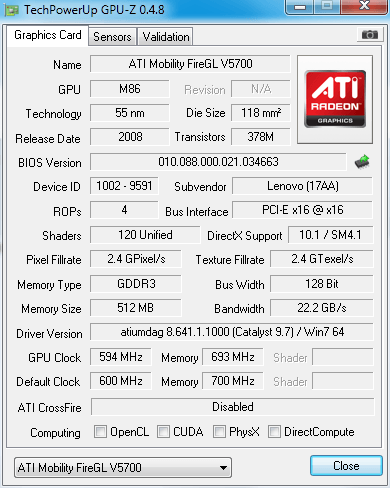The image size is (390, 488).
Task: Open the ATI Mobility FireGL V5700 dropdown
Action: point(123,467)
